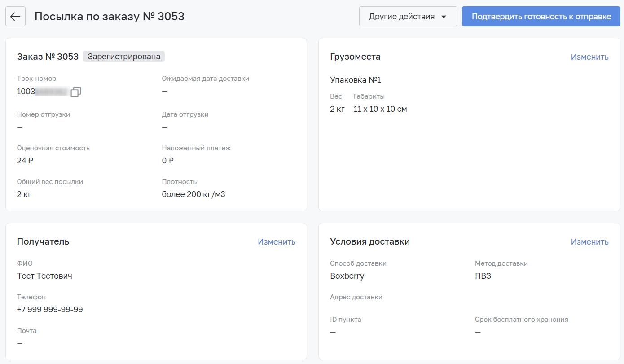The width and height of the screenshot is (624, 364).
Task: Click the Номер отгрузки label
Action: point(44,114)
